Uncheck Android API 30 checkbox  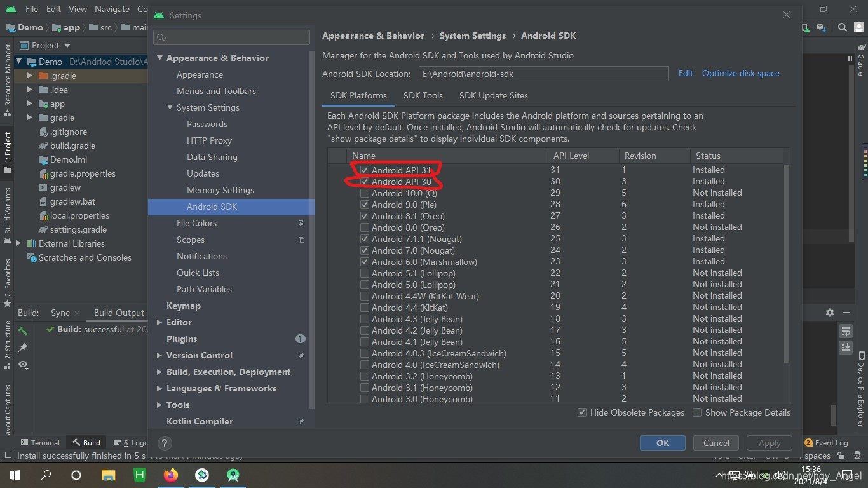365,182
